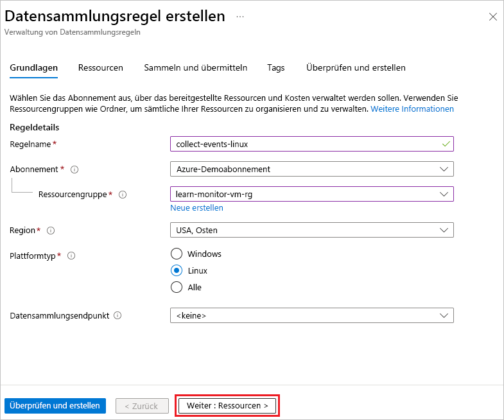
Task: Open the Ressourcengruppe dropdown
Action: (x=311, y=194)
